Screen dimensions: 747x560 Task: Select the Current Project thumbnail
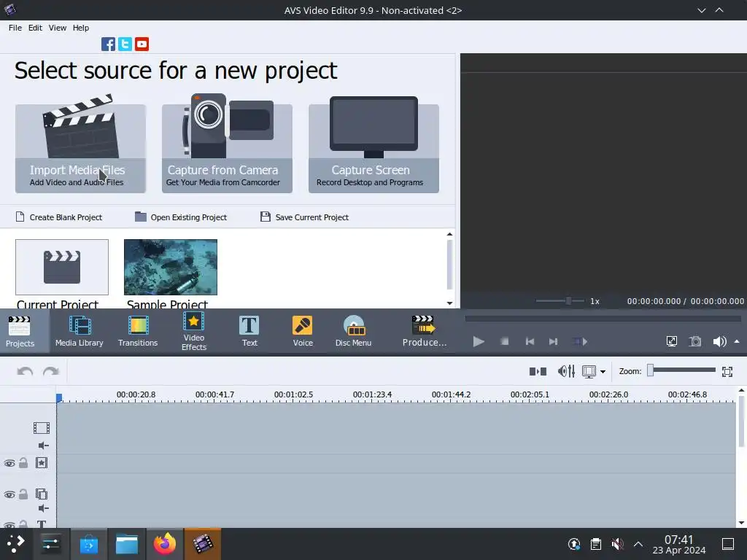(x=62, y=267)
